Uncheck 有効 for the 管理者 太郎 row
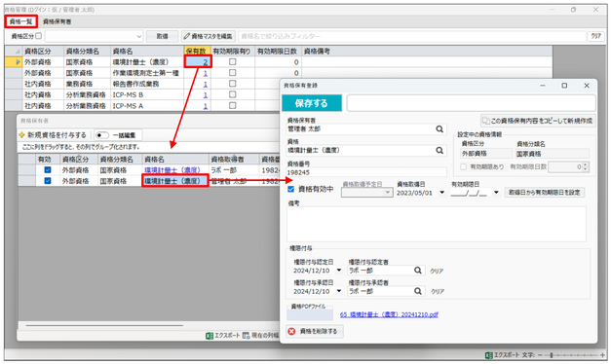Viewport: 611px width, 364px height. (x=48, y=181)
